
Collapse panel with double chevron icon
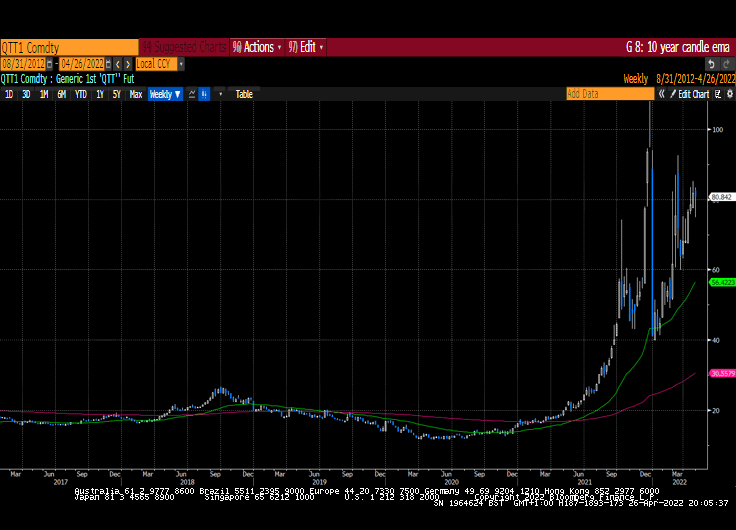661,94
